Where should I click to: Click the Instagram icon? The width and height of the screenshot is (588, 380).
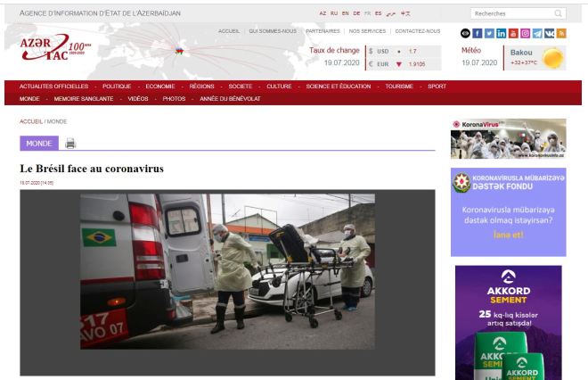[526, 33]
